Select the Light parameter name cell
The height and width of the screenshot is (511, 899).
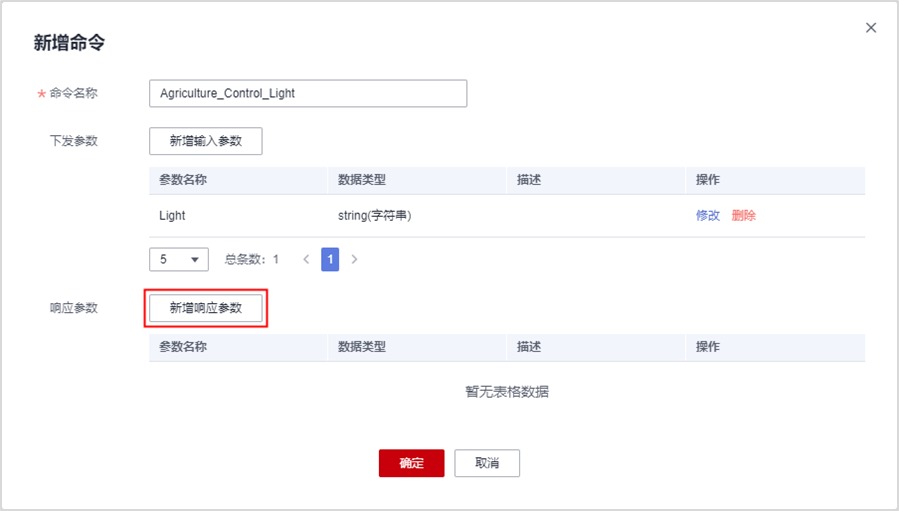click(172, 215)
